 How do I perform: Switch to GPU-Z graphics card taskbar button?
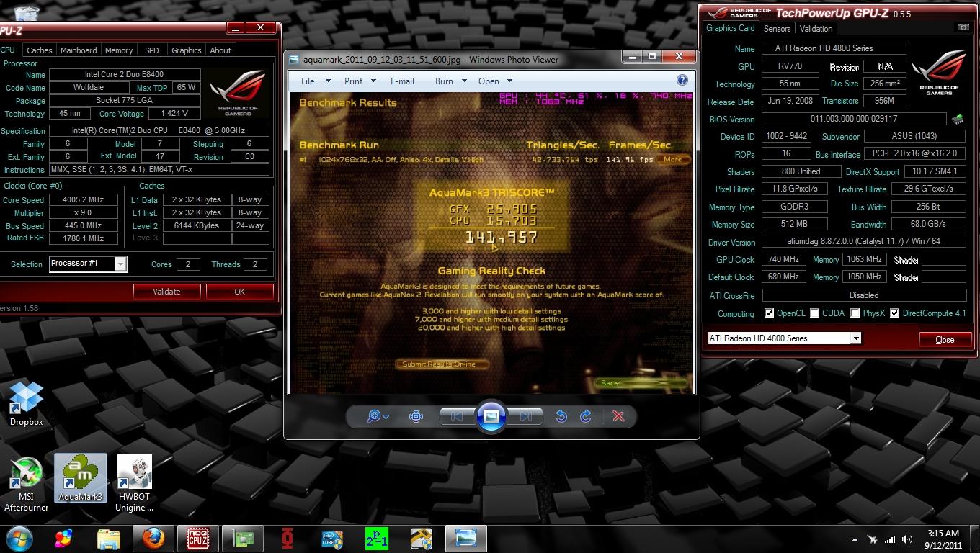click(x=242, y=539)
